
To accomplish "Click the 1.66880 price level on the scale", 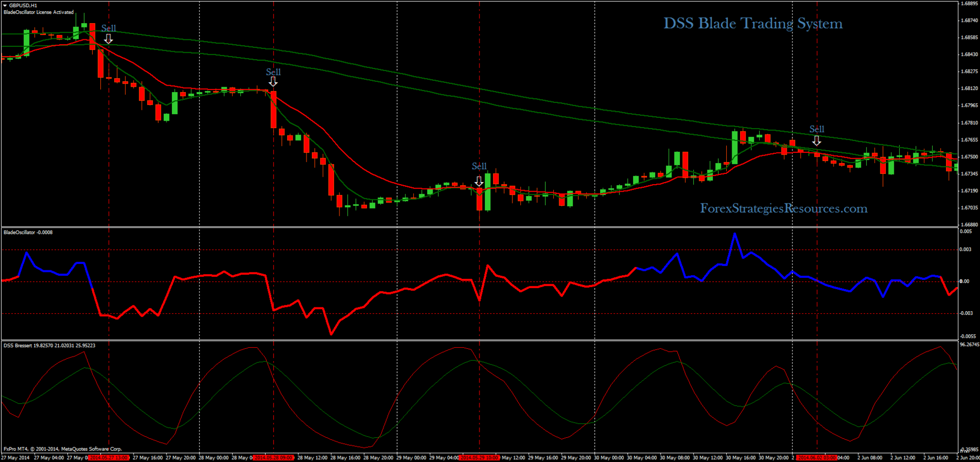I will pyautogui.click(x=969, y=225).
